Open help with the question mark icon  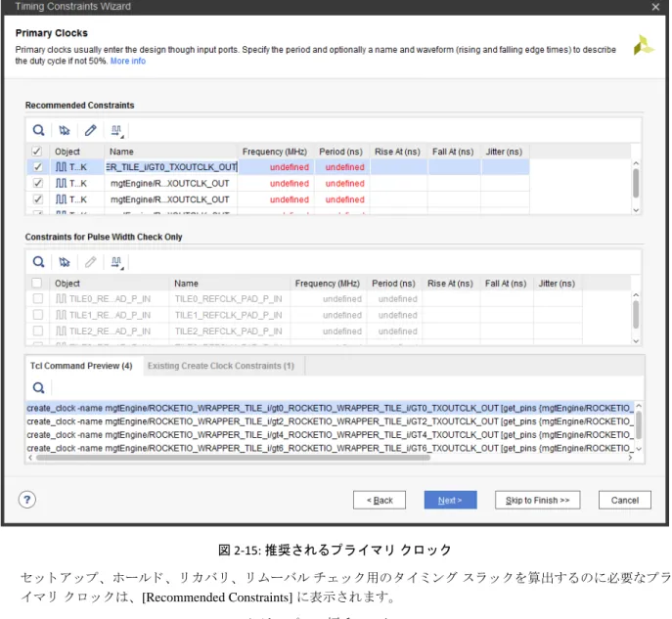(27, 500)
